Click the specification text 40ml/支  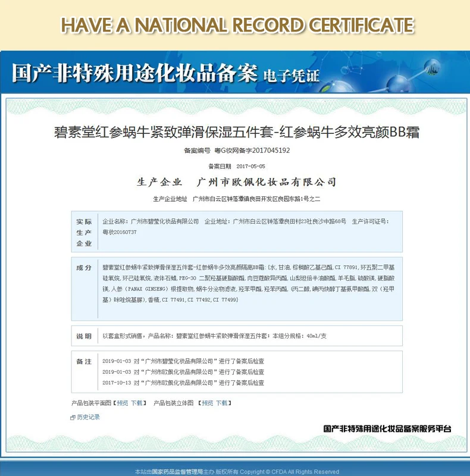click(317, 336)
